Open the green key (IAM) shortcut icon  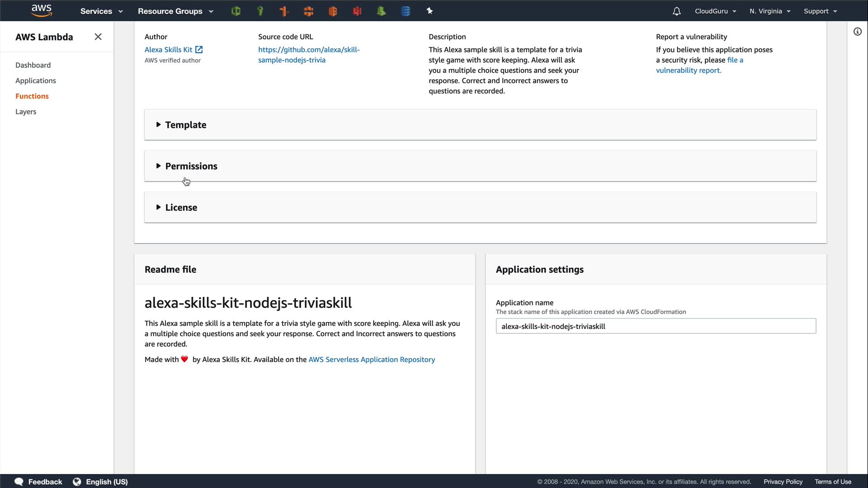click(x=260, y=11)
